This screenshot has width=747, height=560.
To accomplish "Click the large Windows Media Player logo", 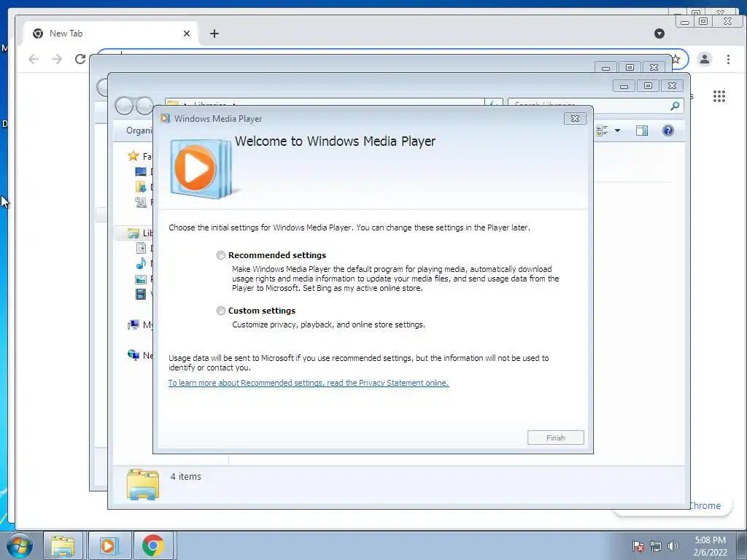I will [x=201, y=168].
